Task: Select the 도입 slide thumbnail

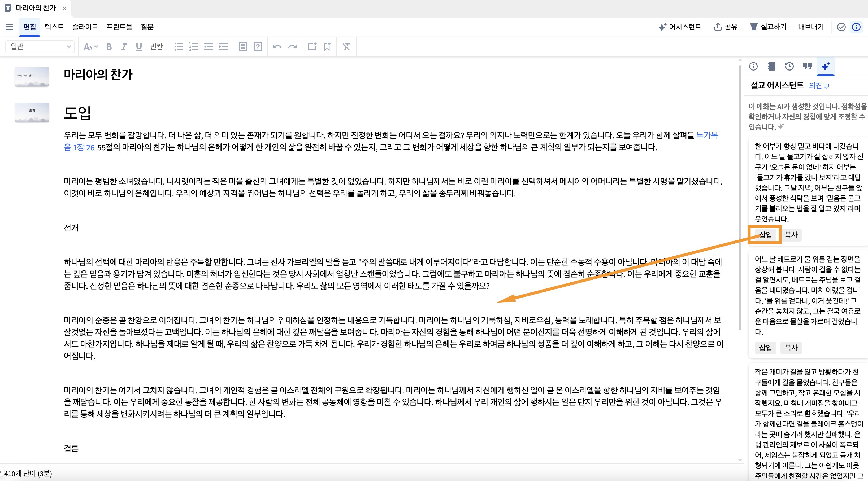Action: pos(32,112)
